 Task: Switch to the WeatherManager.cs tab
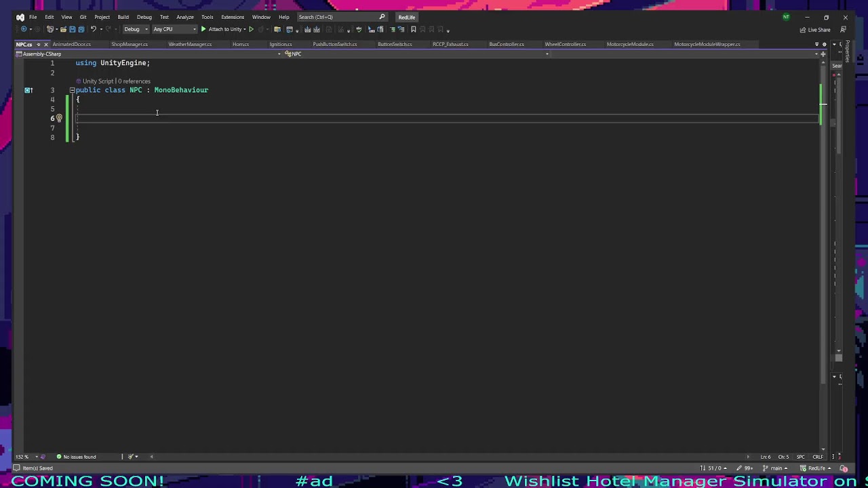(x=190, y=45)
